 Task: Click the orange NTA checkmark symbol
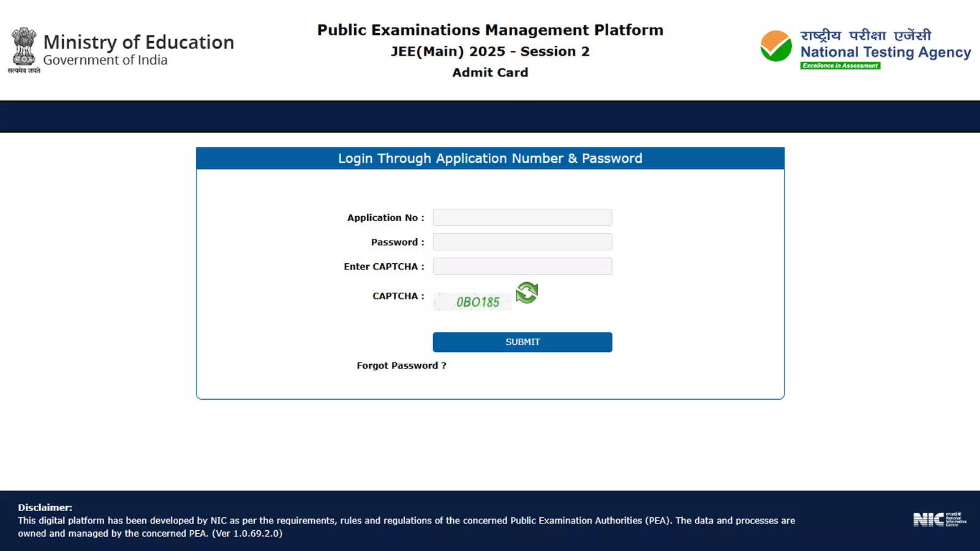point(777,46)
